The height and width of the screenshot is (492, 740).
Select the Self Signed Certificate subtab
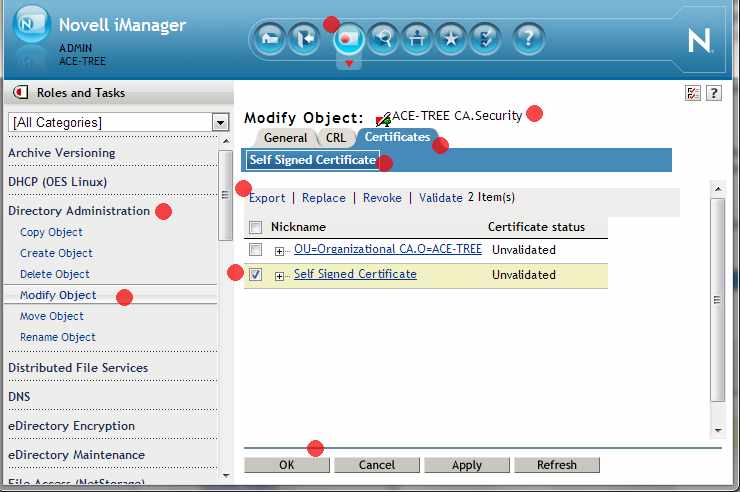pyautogui.click(x=312, y=160)
